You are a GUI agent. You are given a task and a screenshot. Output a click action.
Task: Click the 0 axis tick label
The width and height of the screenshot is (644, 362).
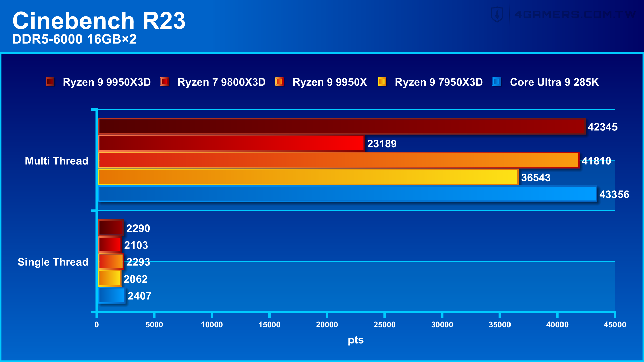tap(97, 325)
